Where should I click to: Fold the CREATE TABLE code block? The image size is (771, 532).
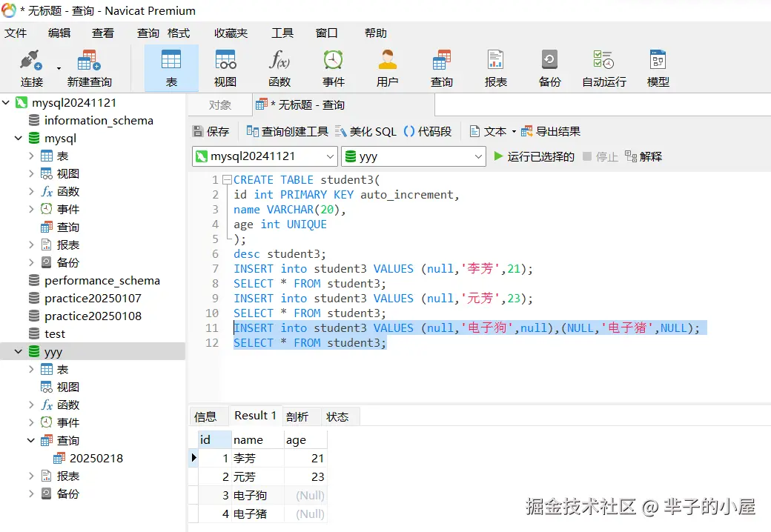click(227, 180)
